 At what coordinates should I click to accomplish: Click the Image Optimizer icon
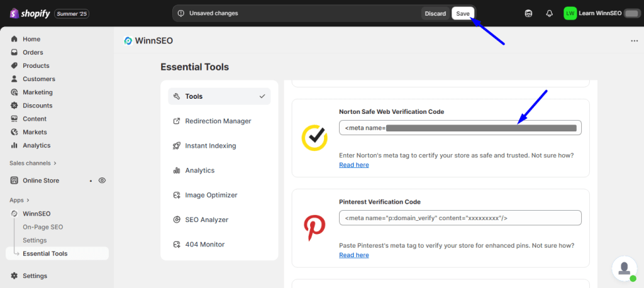177,195
